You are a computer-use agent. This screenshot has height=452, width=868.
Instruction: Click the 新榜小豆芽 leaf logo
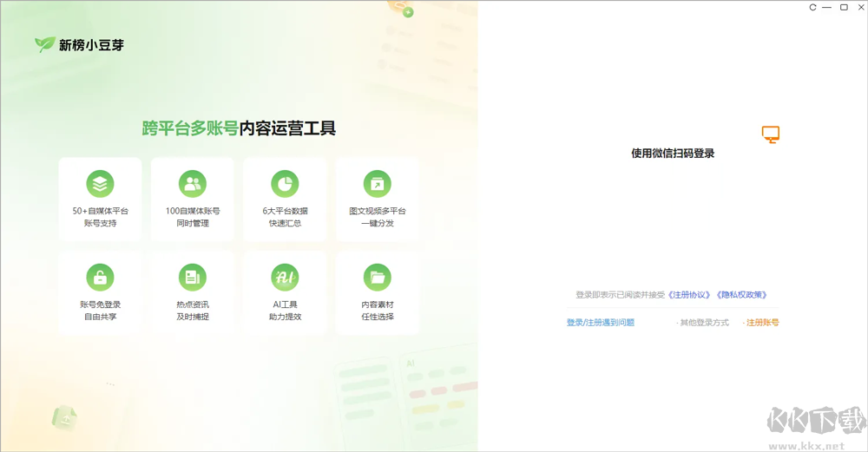(45, 44)
